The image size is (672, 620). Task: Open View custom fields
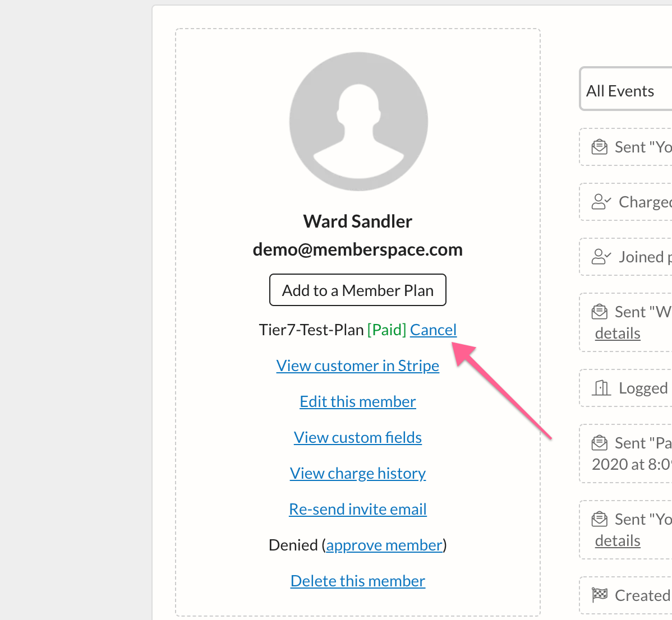pos(357,437)
